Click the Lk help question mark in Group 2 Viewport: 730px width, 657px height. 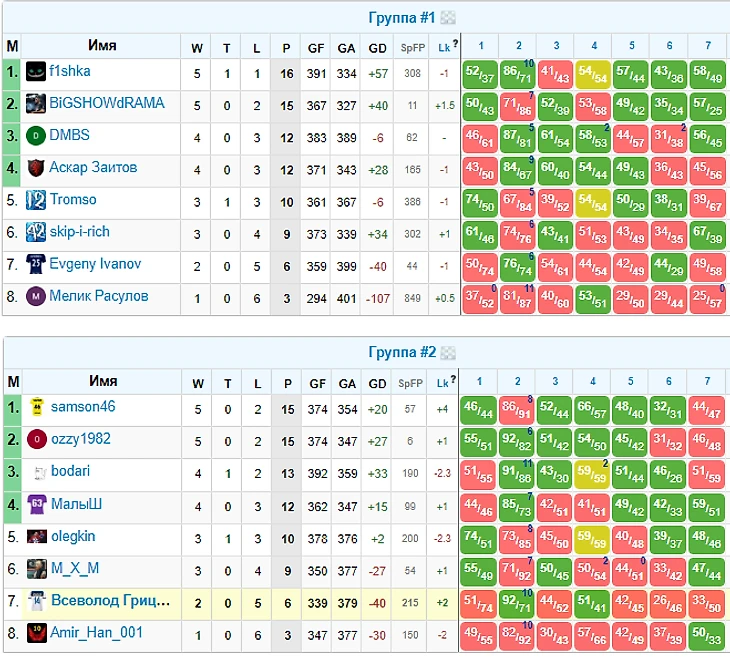coord(455,380)
